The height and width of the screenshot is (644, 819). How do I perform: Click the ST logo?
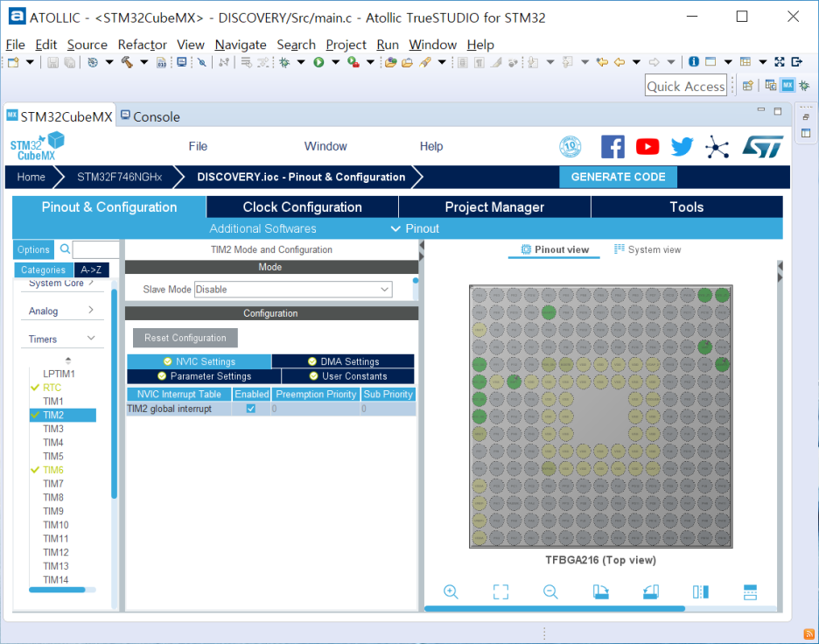[763, 147]
